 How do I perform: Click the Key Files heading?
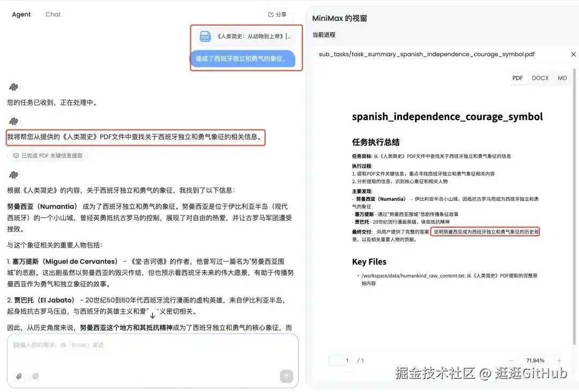(x=369, y=262)
